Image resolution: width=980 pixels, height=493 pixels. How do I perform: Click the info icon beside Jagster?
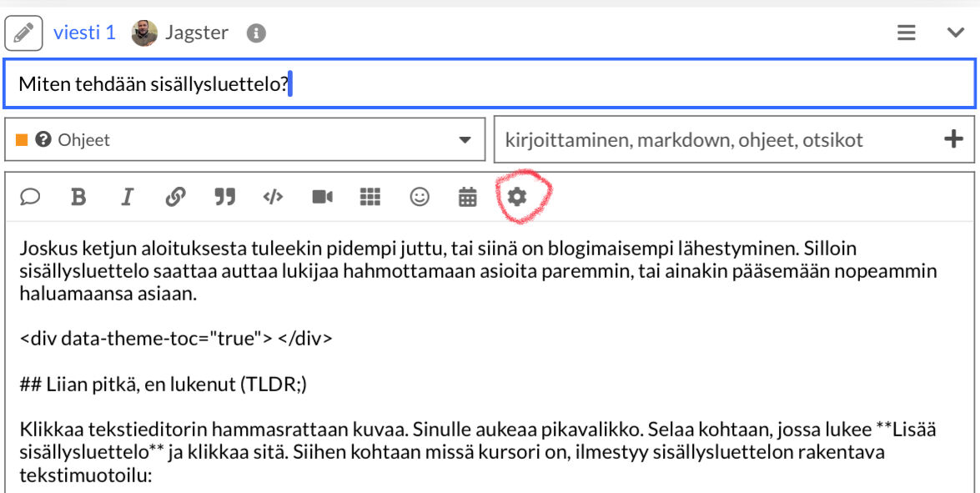point(256,33)
